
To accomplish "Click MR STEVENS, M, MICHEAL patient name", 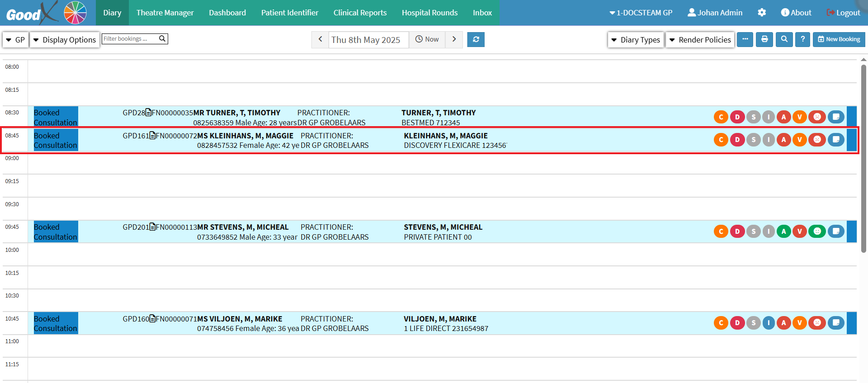I will (x=243, y=227).
